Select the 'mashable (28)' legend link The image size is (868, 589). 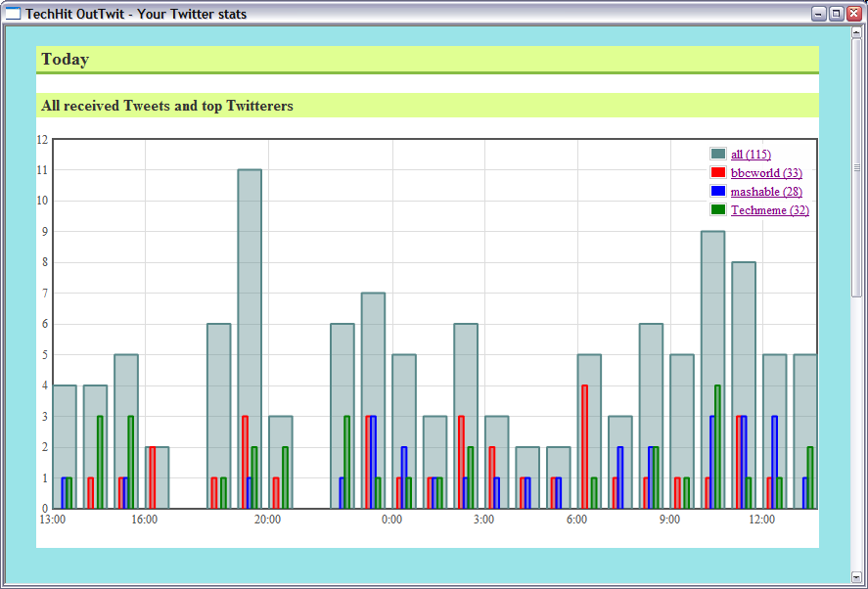[766, 192]
